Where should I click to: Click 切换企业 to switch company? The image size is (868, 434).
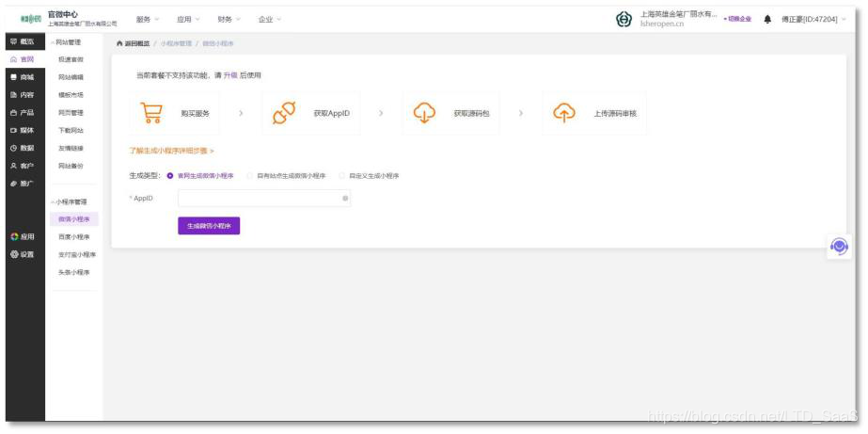click(738, 19)
